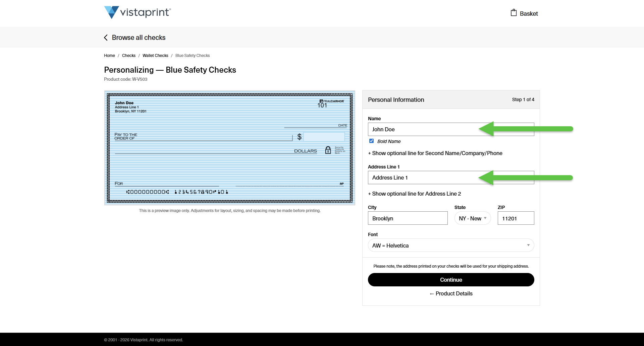Click the shipping address note text
The image size is (644, 346).
coord(451,266)
